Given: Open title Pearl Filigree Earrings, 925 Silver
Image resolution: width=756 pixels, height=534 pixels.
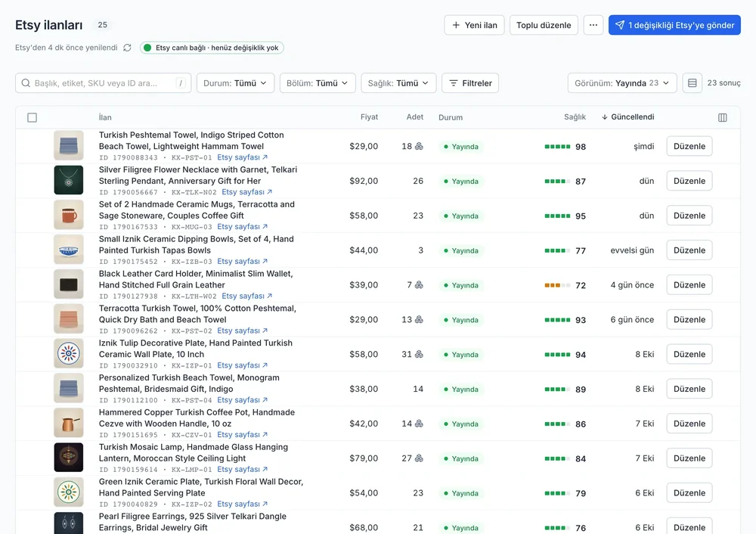Looking at the screenshot, I should pyautogui.click(x=192, y=522).
